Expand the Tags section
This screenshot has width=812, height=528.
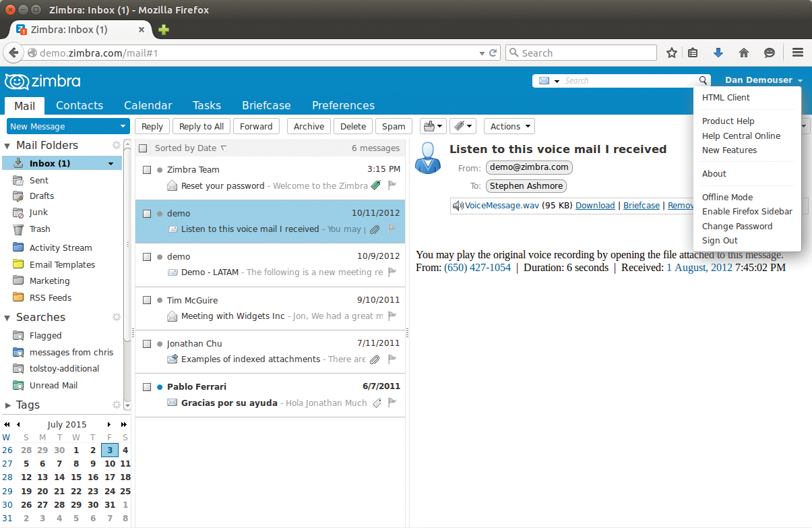[x=8, y=405]
